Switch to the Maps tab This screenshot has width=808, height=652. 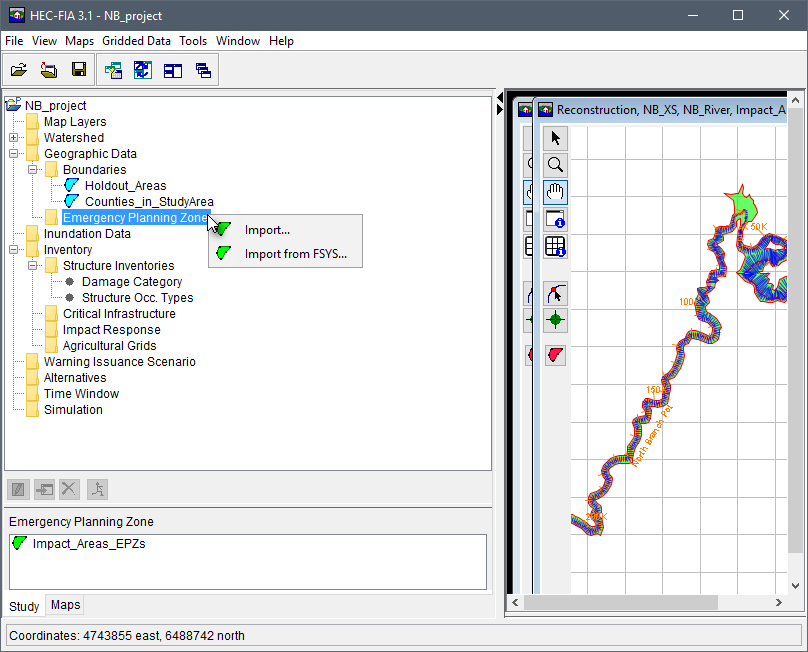pyautogui.click(x=66, y=605)
